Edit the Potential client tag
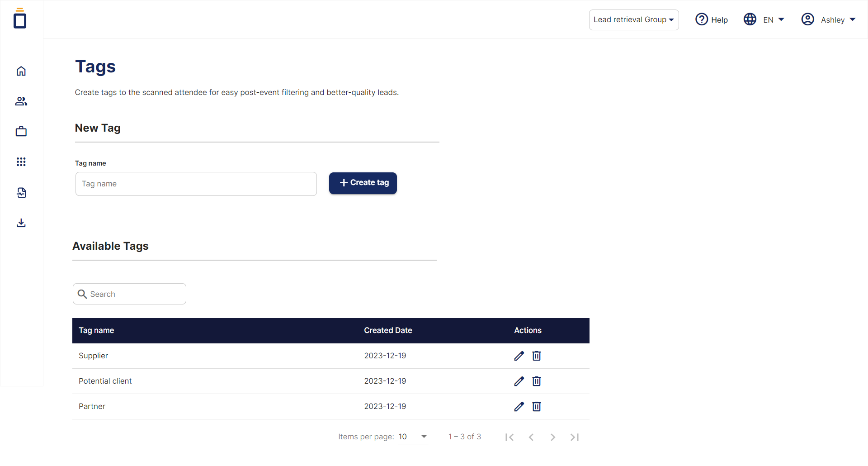Screen dimensions: 868x466 tap(519, 381)
